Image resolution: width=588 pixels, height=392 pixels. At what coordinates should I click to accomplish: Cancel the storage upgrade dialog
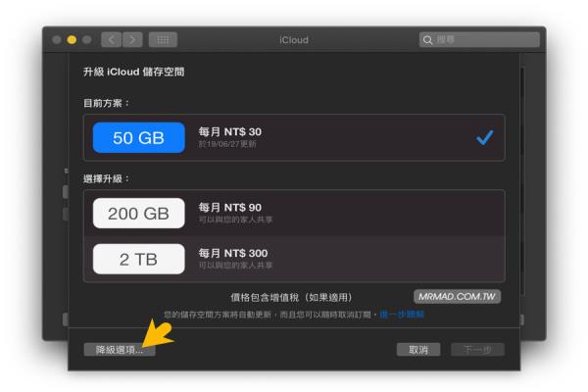tap(418, 350)
